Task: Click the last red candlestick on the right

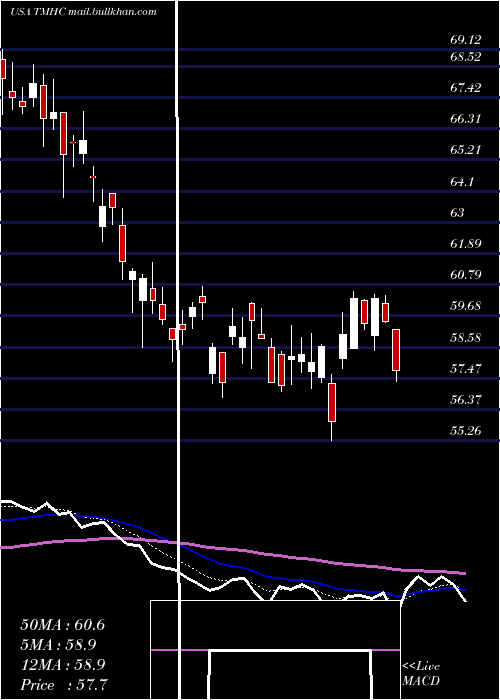Action: pyautogui.click(x=396, y=350)
